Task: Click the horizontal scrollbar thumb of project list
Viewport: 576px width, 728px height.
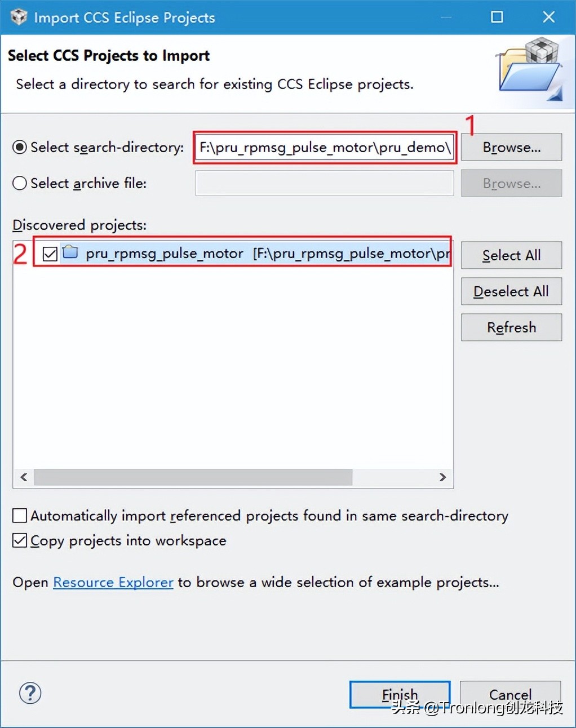Action: [x=193, y=477]
